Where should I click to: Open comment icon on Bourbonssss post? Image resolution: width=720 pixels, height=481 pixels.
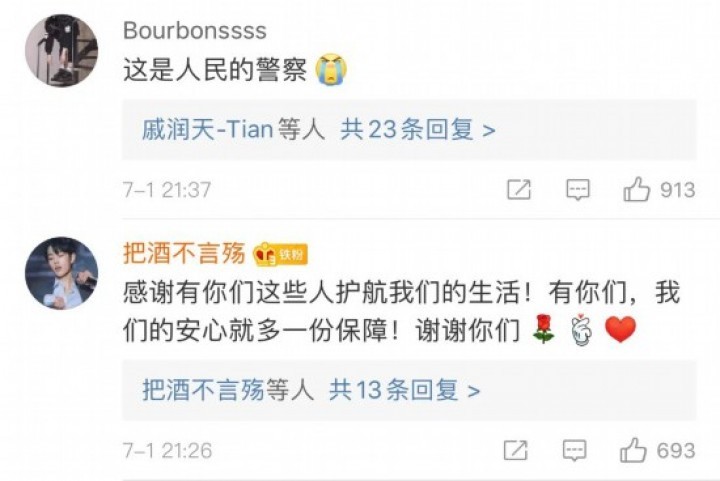578,190
